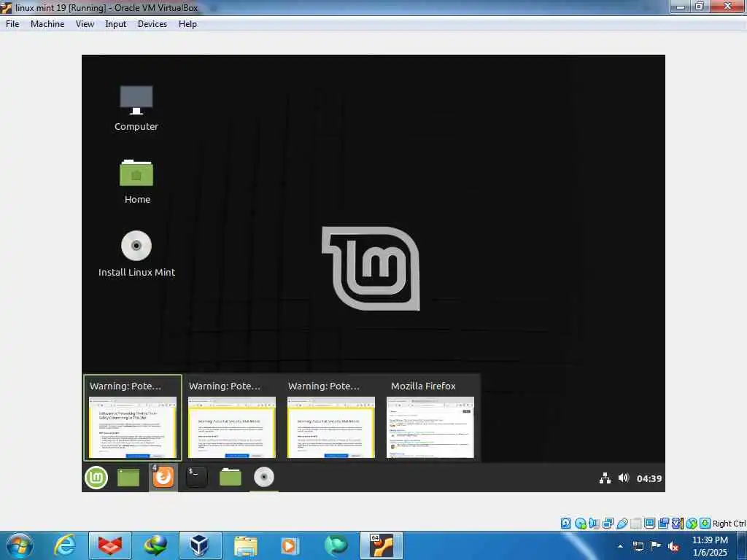Switch to the Mozilla Firefox window thumbnail

(x=430, y=419)
